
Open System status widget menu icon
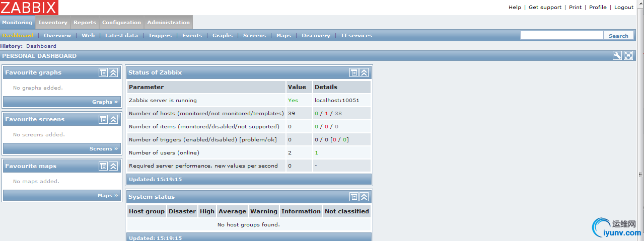tap(354, 197)
